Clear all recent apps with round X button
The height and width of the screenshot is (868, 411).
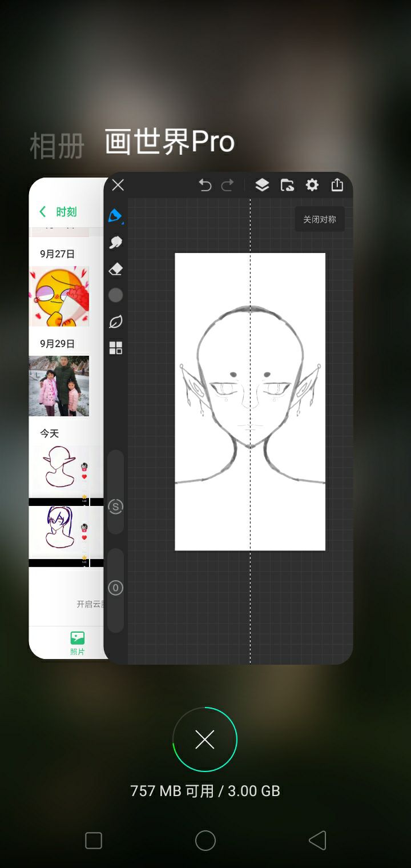[x=205, y=740]
